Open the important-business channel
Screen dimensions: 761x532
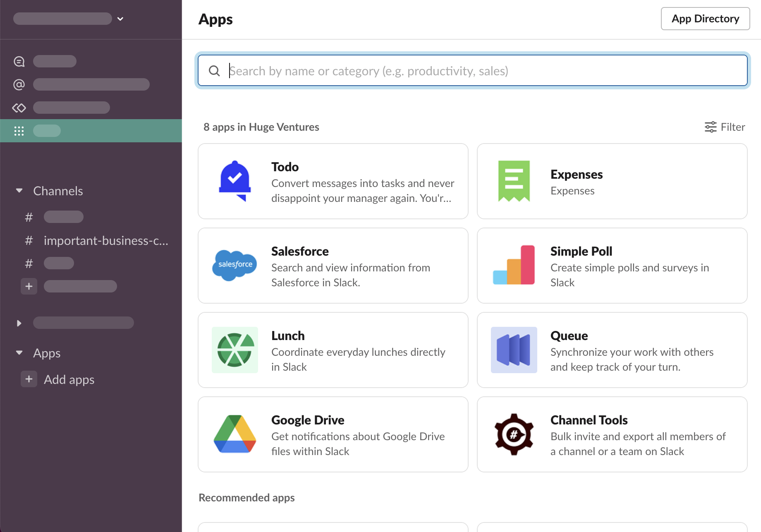coord(105,240)
